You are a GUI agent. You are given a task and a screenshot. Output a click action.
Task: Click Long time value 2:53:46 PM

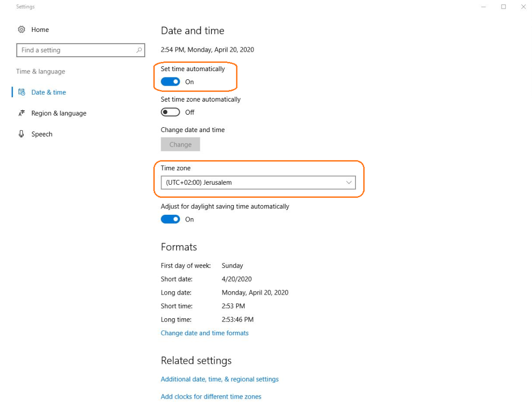coord(237,320)
